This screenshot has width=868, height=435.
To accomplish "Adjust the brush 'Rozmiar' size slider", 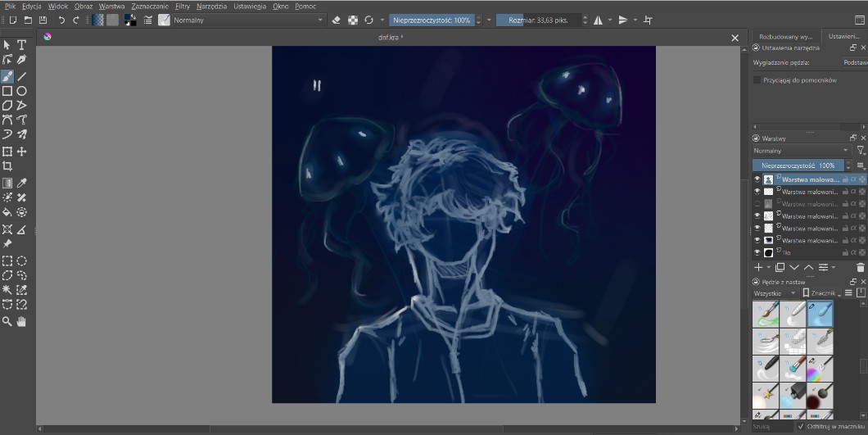I will click(x=538, y=20).
